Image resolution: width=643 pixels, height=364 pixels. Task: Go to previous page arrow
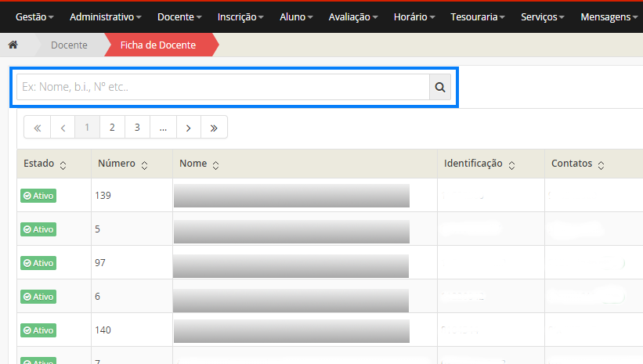[63, 128]
